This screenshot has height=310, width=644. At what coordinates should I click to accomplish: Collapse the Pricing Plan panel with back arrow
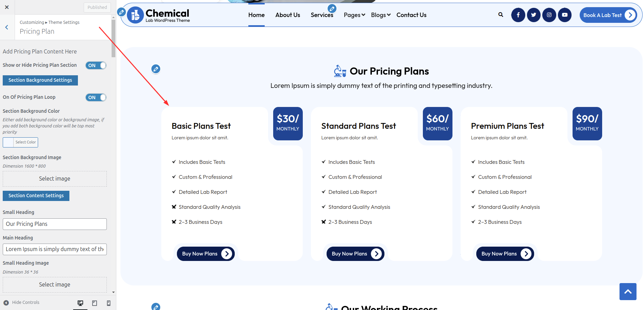pyautogui.click(x=7, y=27)
